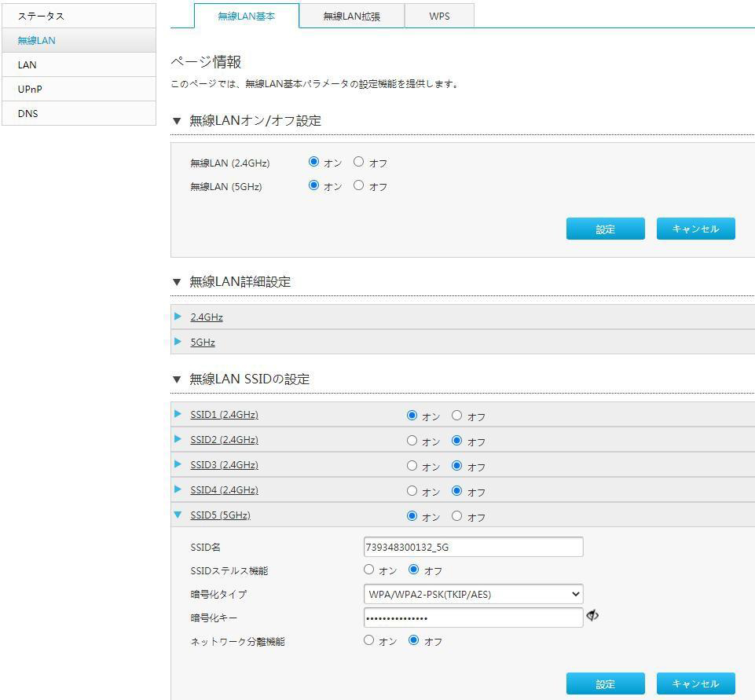This screenshot has width=755, height=700.
Task: Select オフ for ネットワーク分離機能
Action: coord(413,640)
